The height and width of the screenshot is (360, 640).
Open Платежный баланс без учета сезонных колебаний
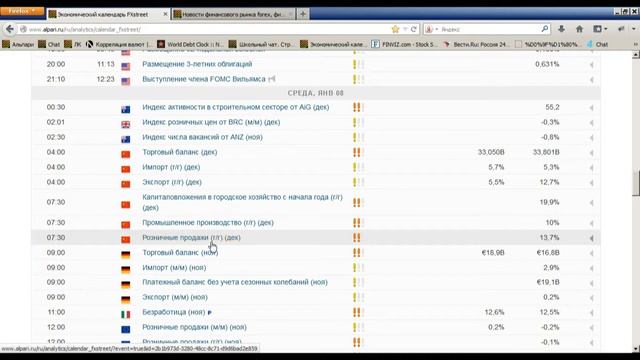click(x=235, y=282)
